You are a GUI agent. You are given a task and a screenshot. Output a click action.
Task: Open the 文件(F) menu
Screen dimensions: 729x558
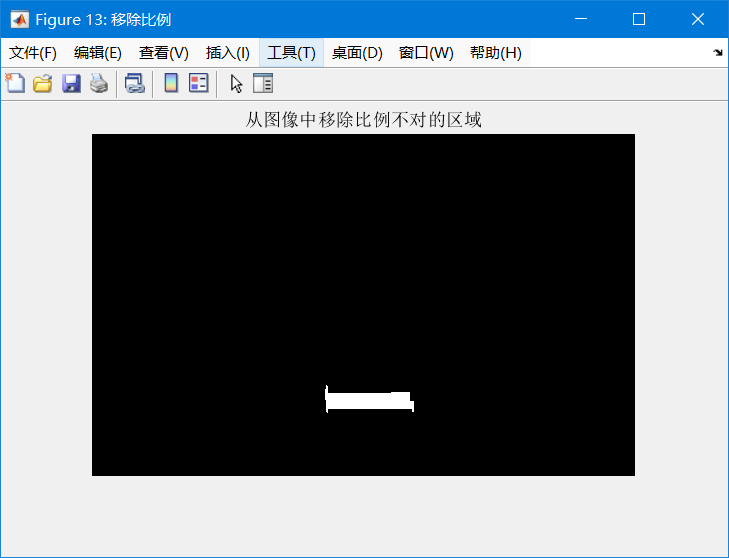(33, 53)
